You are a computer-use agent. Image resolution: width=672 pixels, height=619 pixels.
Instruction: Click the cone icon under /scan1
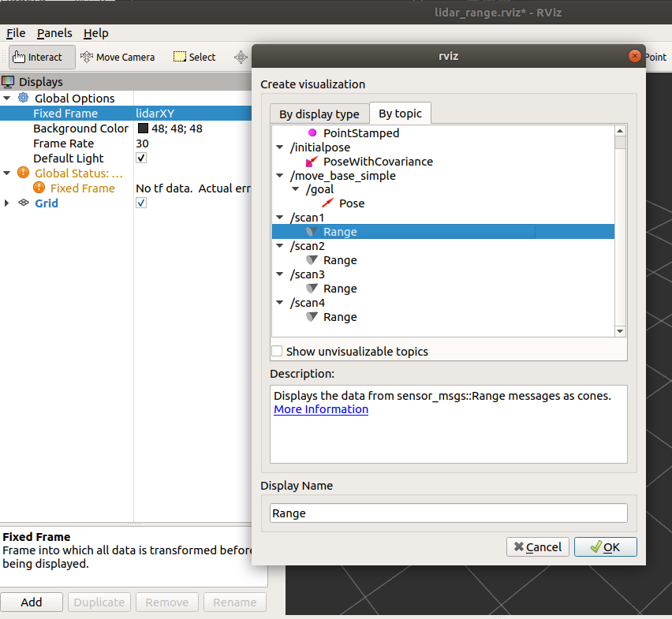click(x=312, y=232)
